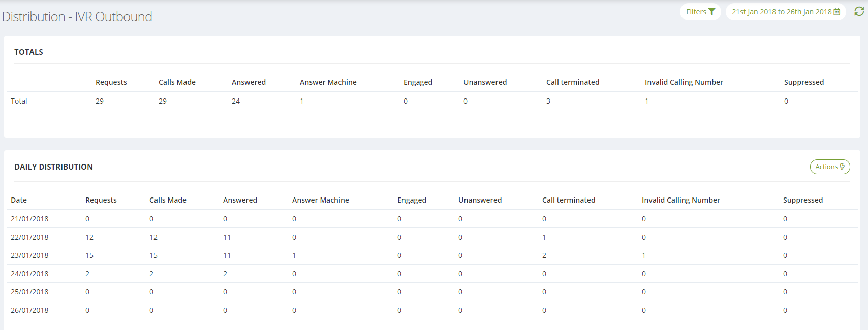This screenshot has height=330, width=868.
Task: Click Answered value 2 for 24/01/2018
Action: [225, 274]
